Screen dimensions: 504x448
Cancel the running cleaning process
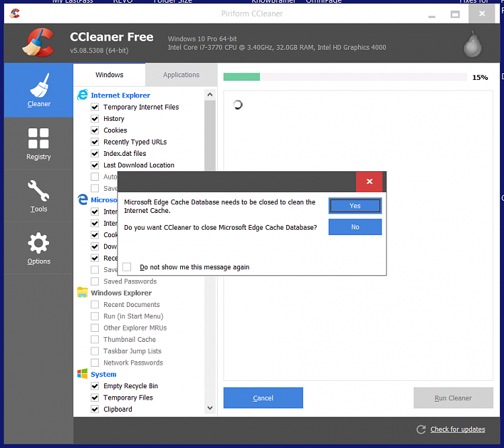[263, 398]
